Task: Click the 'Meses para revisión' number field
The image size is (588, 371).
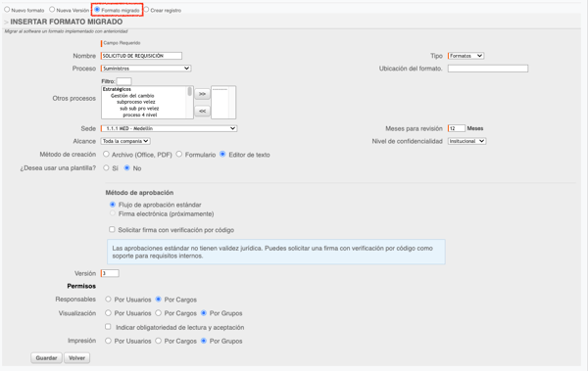Action: coord(457,128)
